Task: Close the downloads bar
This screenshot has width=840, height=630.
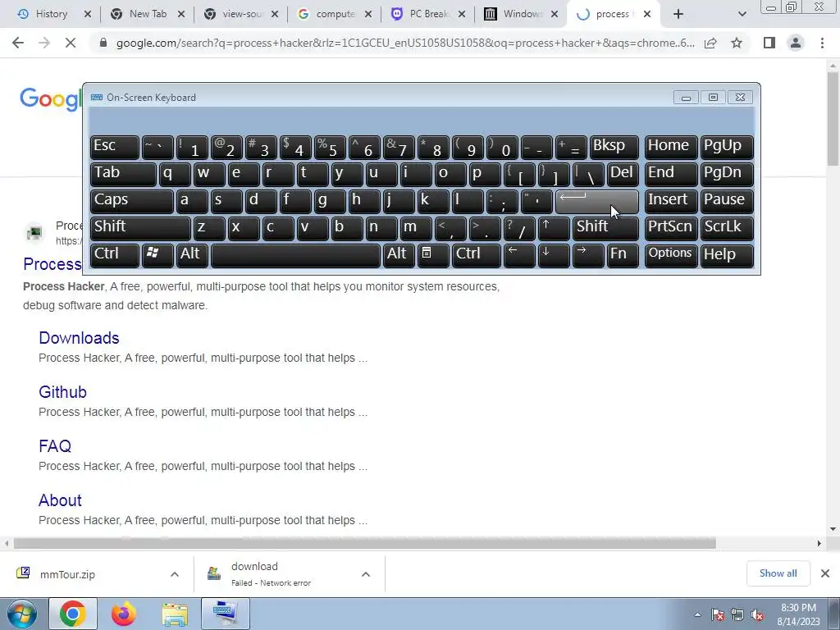Action: pyautogui.click(x=825, y=573)
